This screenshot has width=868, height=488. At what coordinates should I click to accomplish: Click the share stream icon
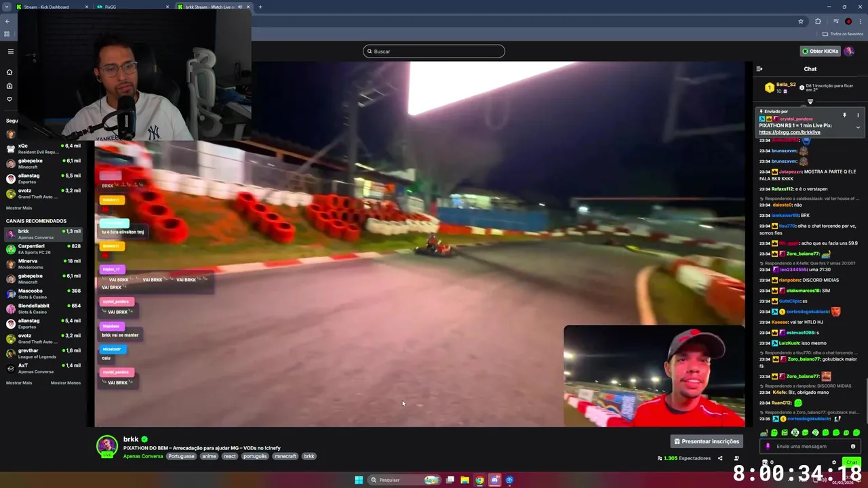[x=720, y=458]
